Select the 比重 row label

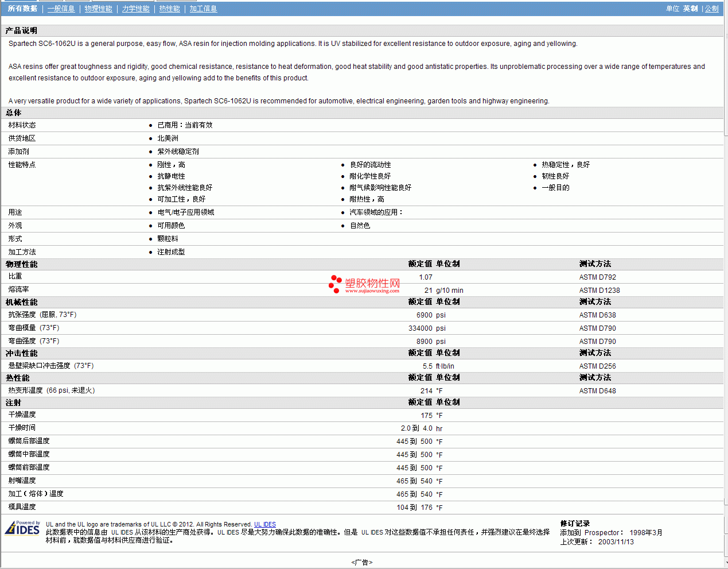pyautogui.click(x=15, y=276)
